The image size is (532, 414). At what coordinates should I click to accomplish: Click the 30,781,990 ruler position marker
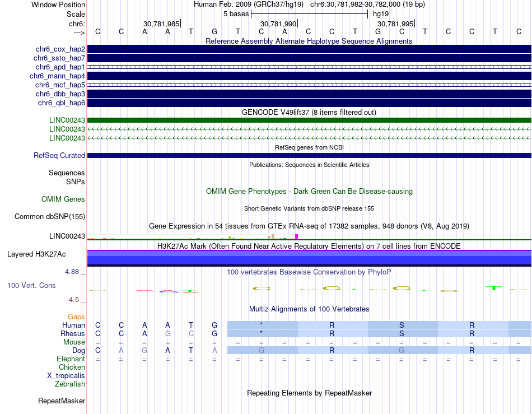278,24
